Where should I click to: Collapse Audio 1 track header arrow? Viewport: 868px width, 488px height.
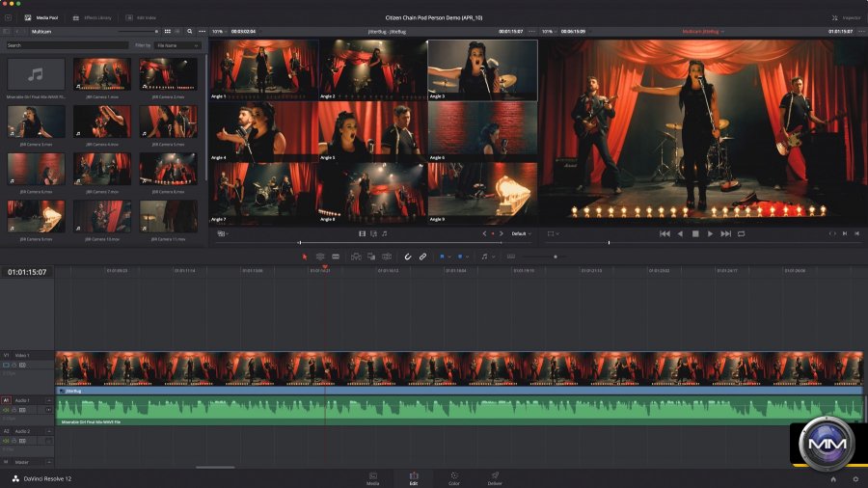tap(49, 400)
